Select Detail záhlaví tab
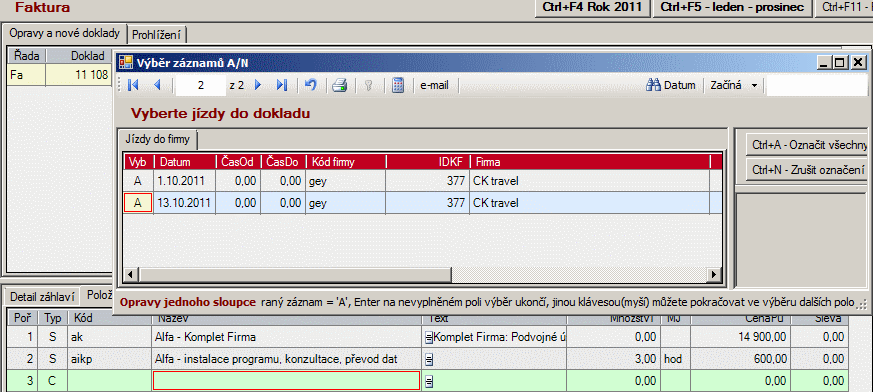 42,297
